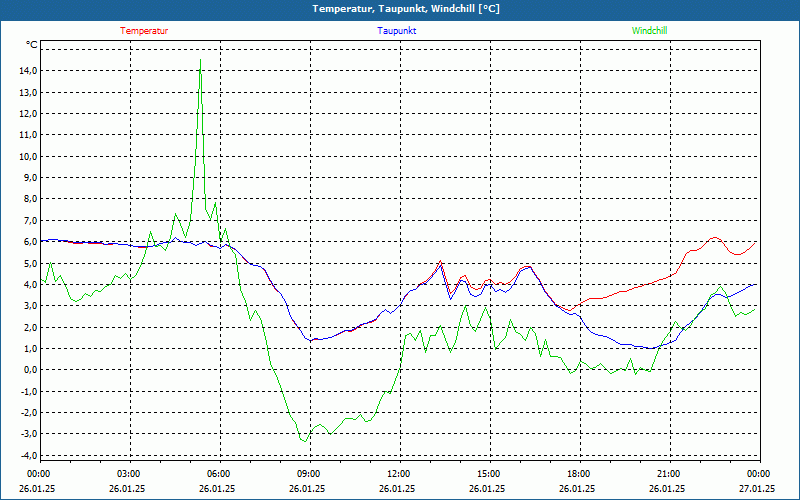Click the 27.01.25 date label
The image size is (800, 500).
(757, 488)
